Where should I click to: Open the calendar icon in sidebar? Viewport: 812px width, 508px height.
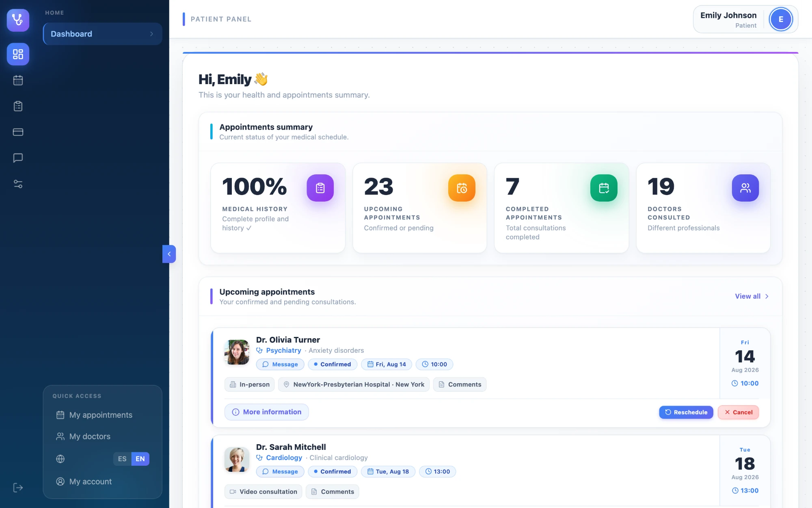[18, 80]
